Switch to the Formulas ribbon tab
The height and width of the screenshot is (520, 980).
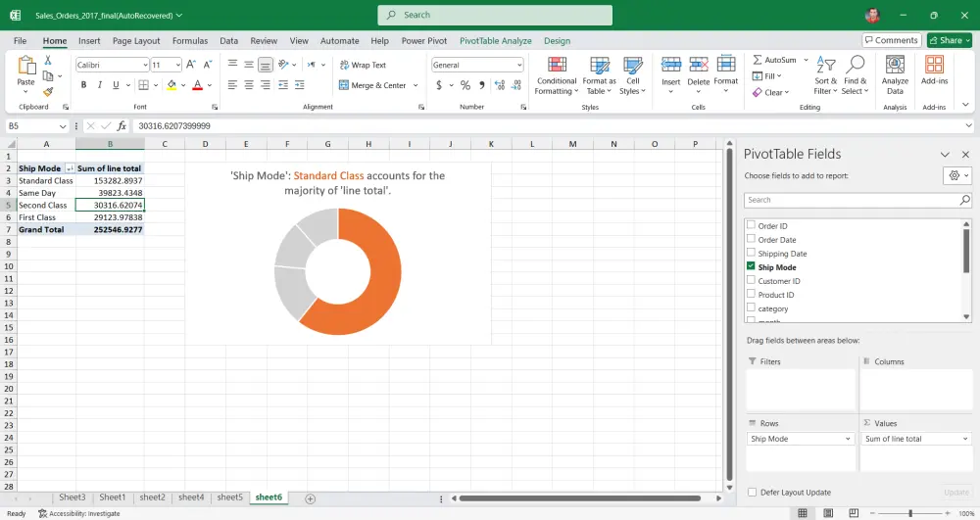(190, 40)
